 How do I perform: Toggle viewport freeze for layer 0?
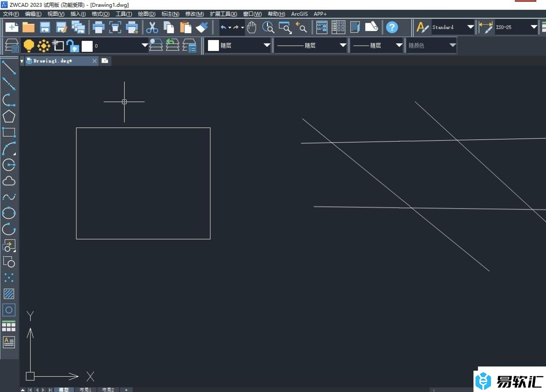[58, 46]
